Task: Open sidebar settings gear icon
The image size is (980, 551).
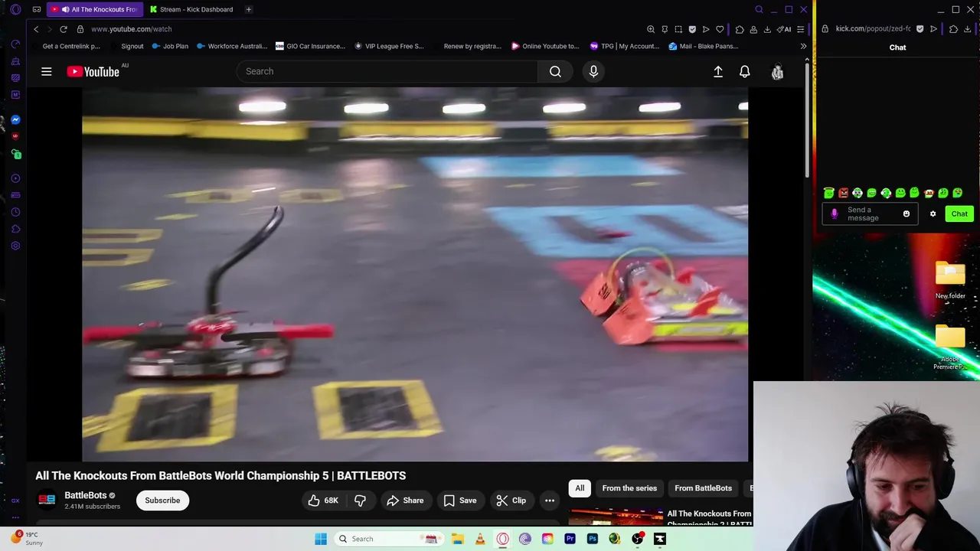Action: 15,246
